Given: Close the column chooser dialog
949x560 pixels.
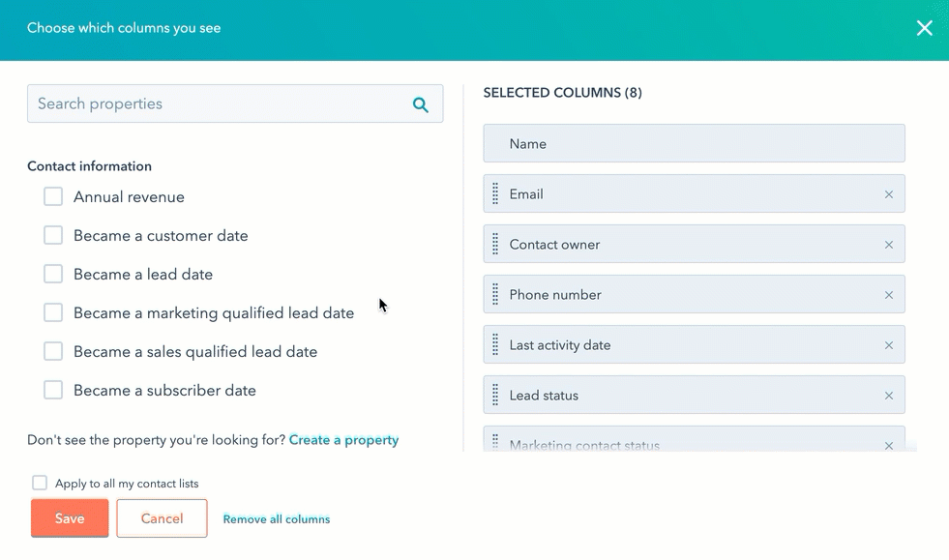Looking at the screenshot, I should point(924,28).
